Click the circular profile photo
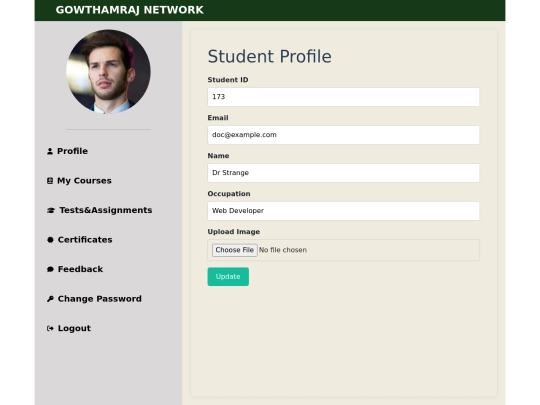 (108, 72)
